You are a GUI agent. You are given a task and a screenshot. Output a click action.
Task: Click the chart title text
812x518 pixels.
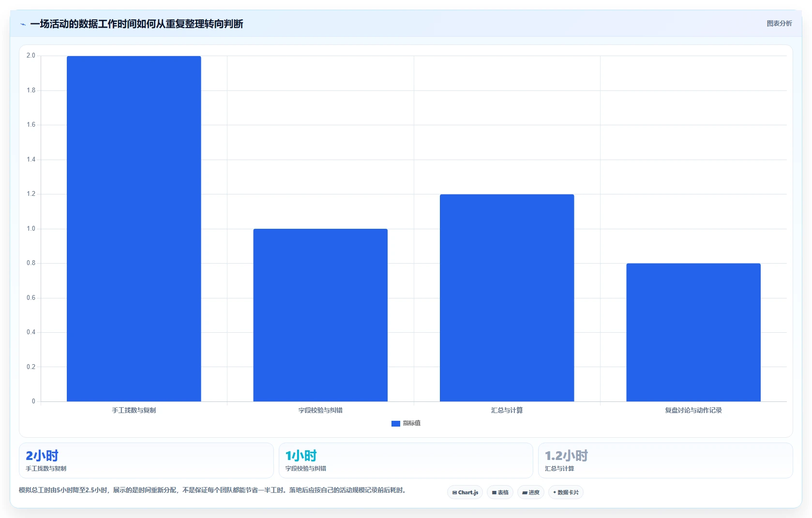pyautogui.click(x=136, y=24)
